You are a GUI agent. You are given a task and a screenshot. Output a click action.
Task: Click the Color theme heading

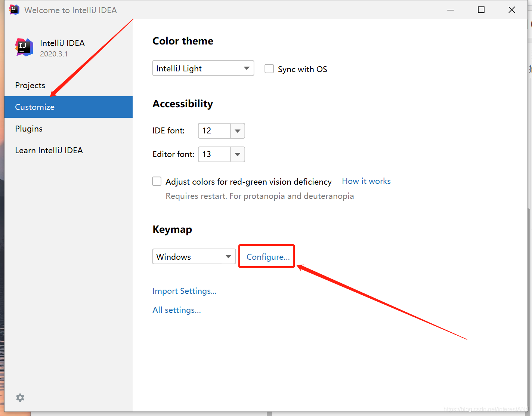tap(183, 41)
